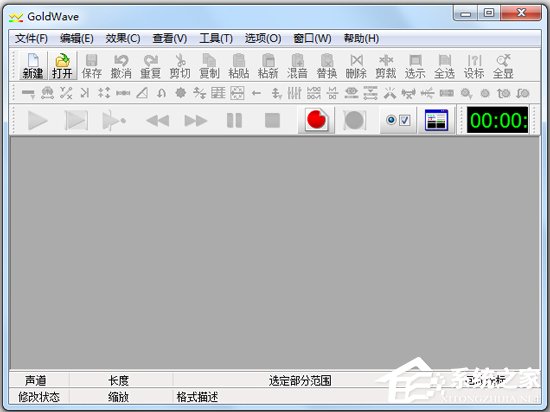Select all with the 全选 icon
550x412 pixels.
tap(444, 60)
